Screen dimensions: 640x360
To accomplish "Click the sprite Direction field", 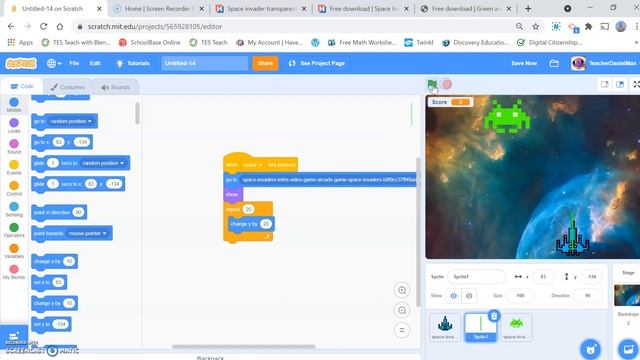I will tap(587, 296).
